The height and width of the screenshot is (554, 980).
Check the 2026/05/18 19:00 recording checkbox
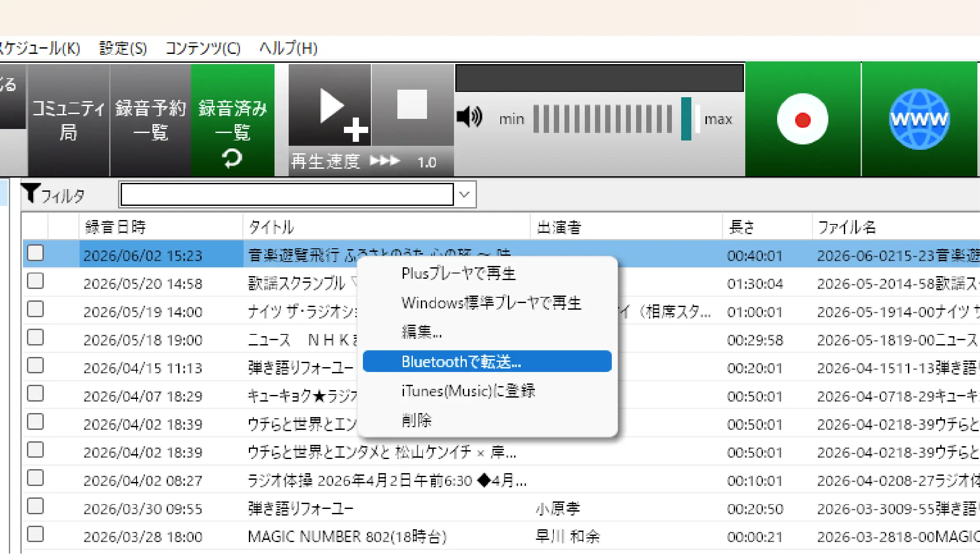tap(35, 338)
